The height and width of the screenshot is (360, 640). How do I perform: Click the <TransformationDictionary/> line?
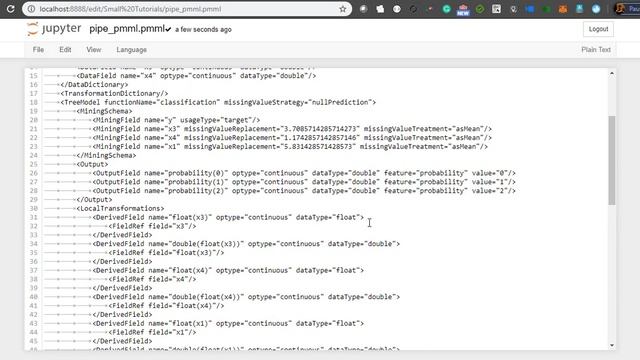click(x=114, y=93)
